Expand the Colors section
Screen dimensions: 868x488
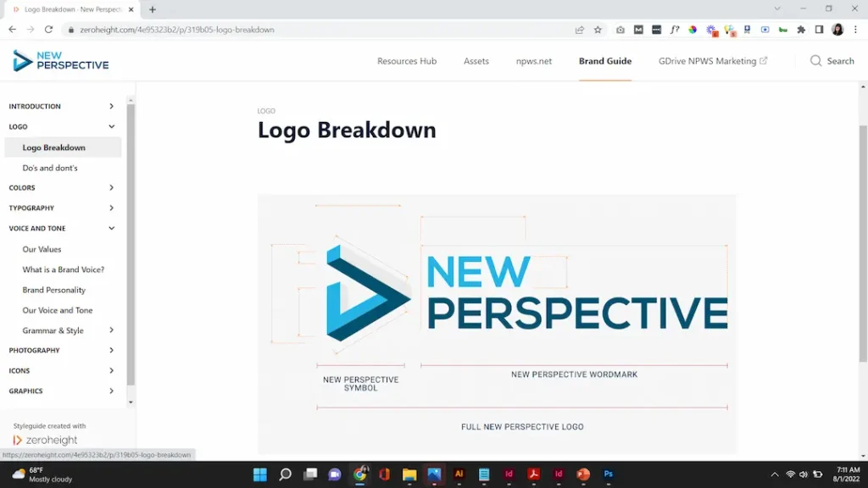point(111,187)
